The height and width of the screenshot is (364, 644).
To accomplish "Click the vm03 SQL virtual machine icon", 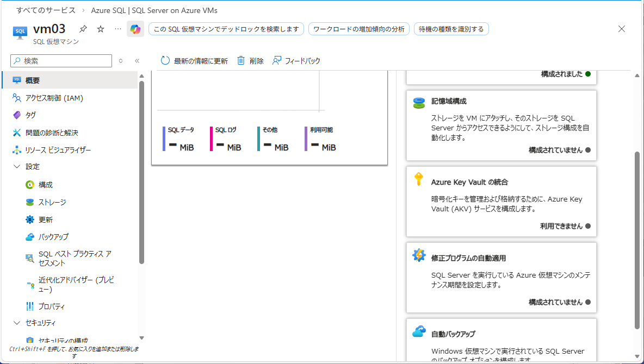I will (20, 33).
